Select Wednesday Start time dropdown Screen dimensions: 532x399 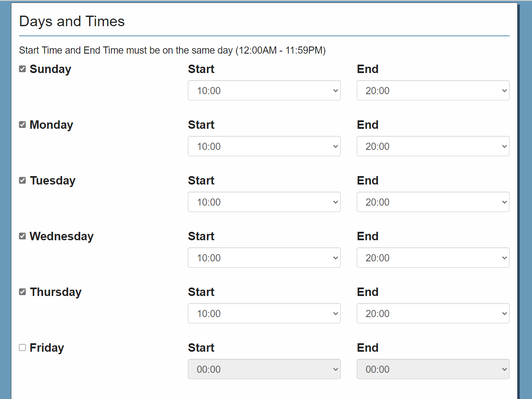(x=264, y=258)
